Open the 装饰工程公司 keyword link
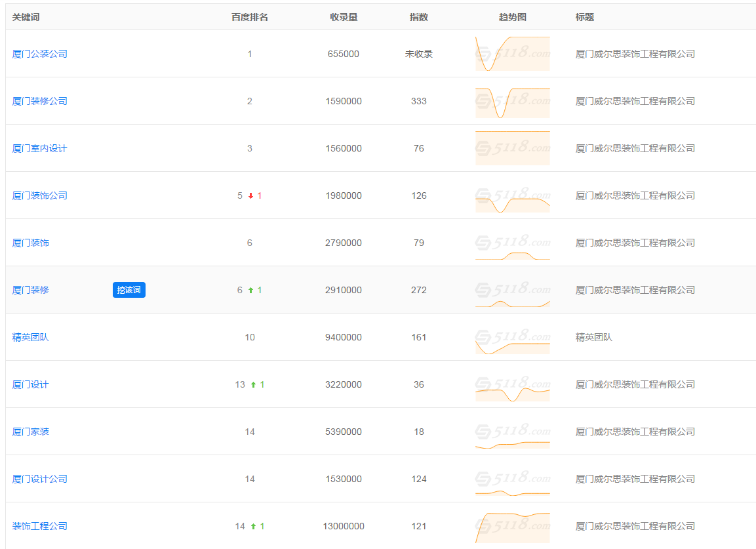Viewport: 756px width, 549px height. click(x=39, y=527)
